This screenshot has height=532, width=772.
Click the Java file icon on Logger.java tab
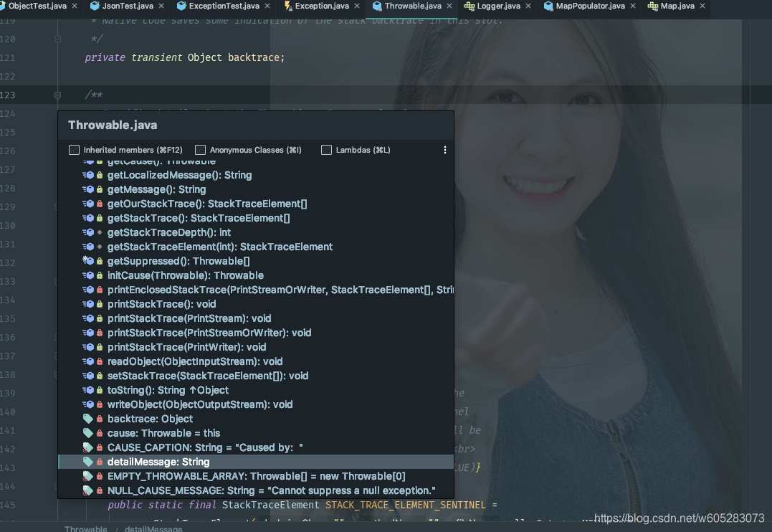(x=470, y=6)
